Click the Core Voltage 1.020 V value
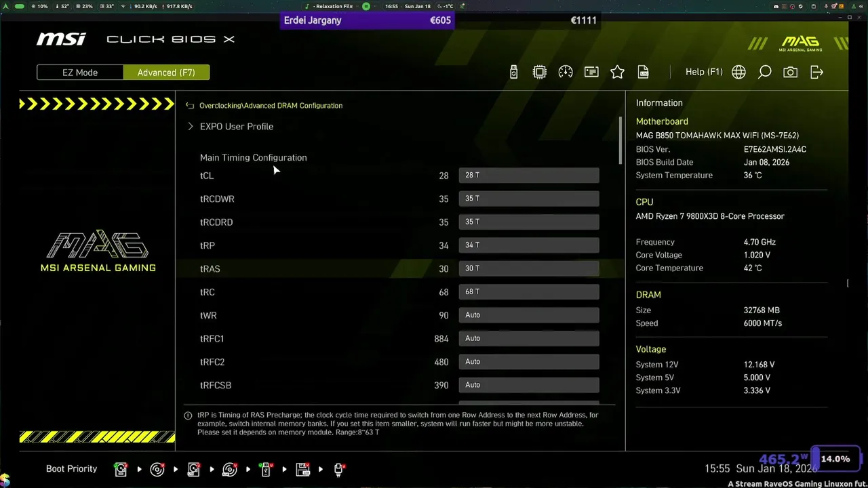This screenshot has height=488, width=868. [757, 256]
